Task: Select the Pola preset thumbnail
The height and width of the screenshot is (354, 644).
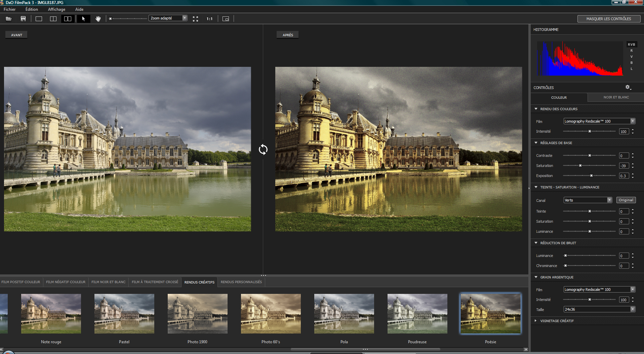Action: (x=344, y=314)
